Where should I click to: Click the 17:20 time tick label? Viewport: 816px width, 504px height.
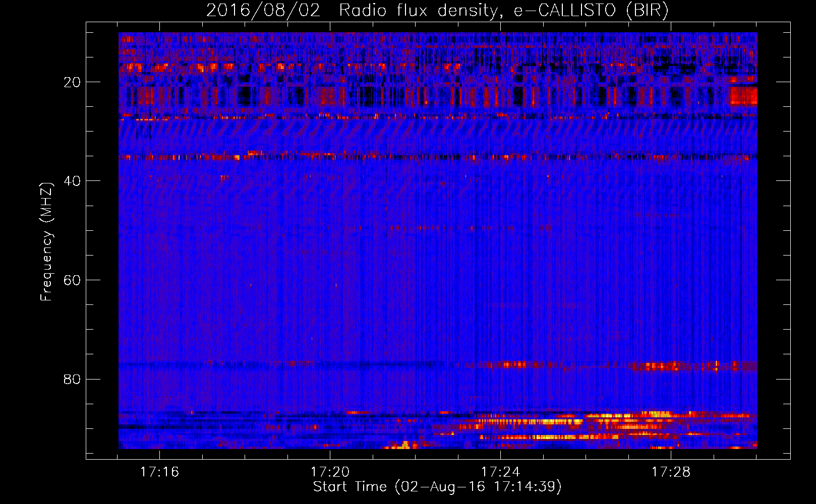click(330, 472)
